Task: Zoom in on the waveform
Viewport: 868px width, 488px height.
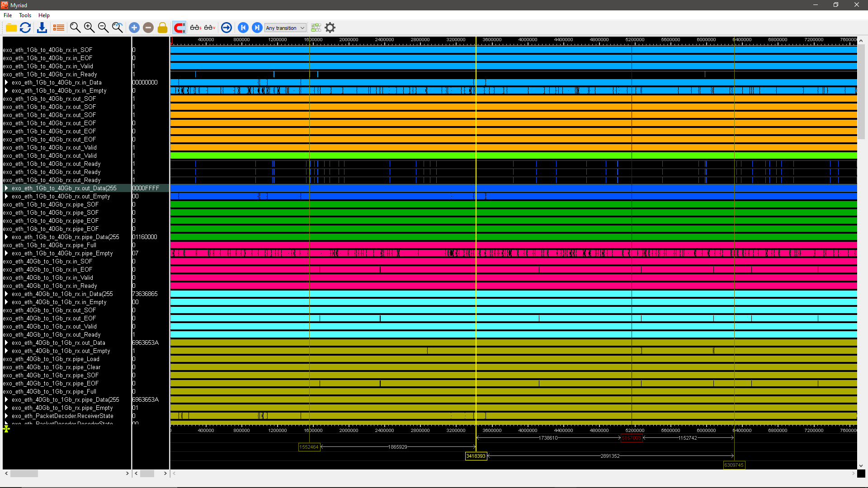Action: point(89,28)
